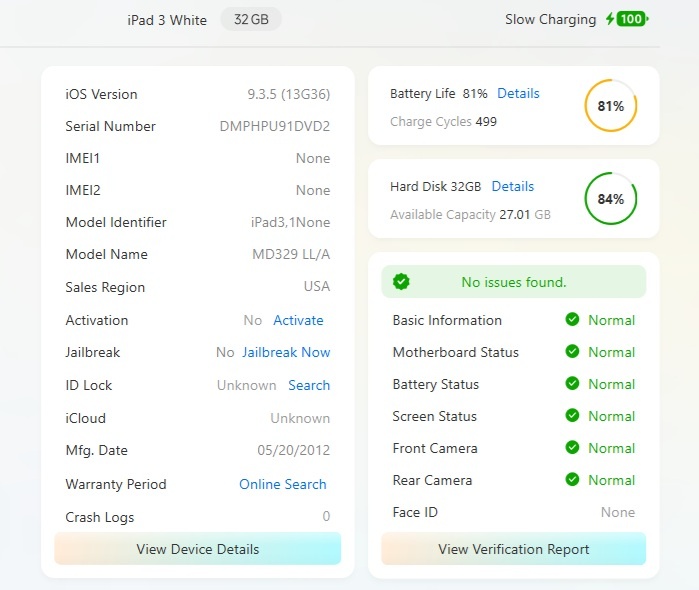Click the 32 GB storage badge
This screenshot has width=699, height=590.
251,20
